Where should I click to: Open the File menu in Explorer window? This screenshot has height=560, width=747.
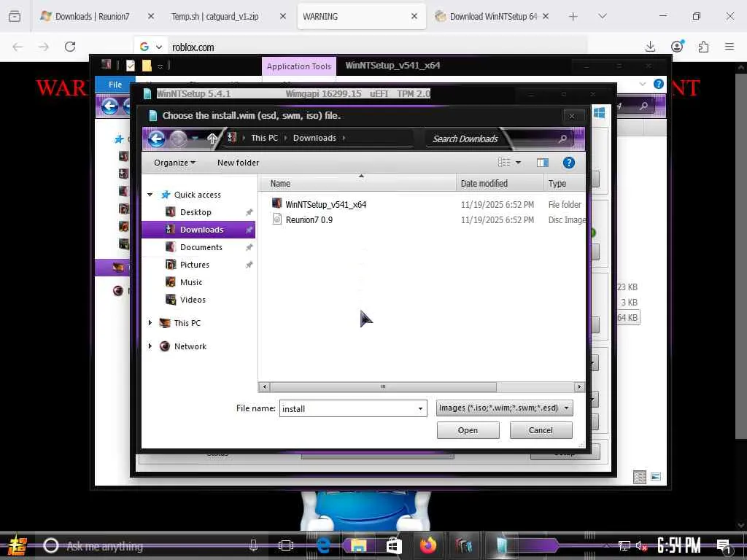coord(115,85)
